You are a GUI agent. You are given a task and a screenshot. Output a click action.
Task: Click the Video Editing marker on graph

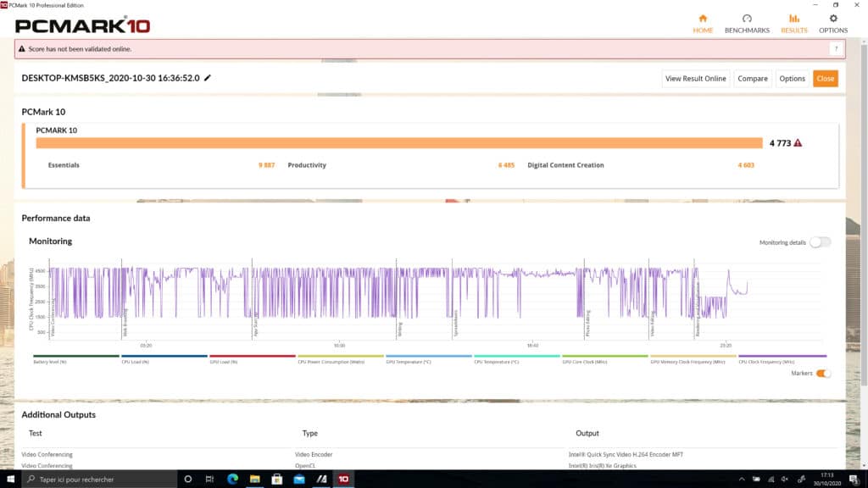pyautogui.click(x=653, y=324)
